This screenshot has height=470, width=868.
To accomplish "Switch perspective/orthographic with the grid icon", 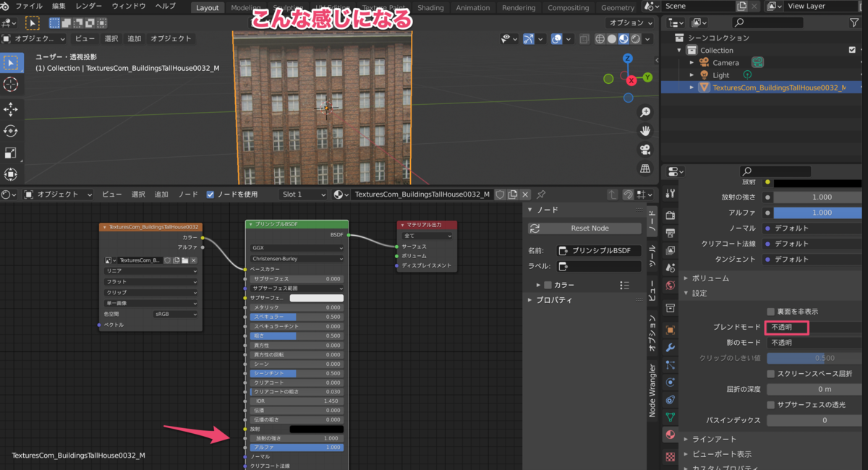I will tap(645, 168).
